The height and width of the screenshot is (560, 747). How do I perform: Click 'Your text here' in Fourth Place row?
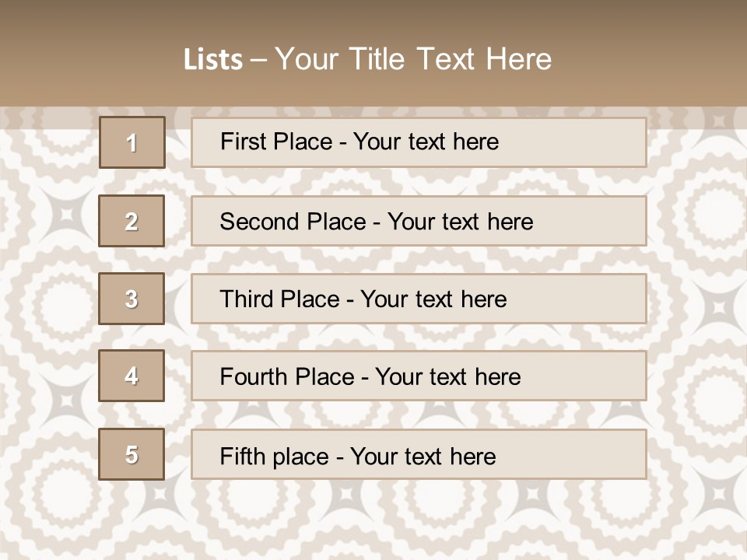click(x=448, y=377)
